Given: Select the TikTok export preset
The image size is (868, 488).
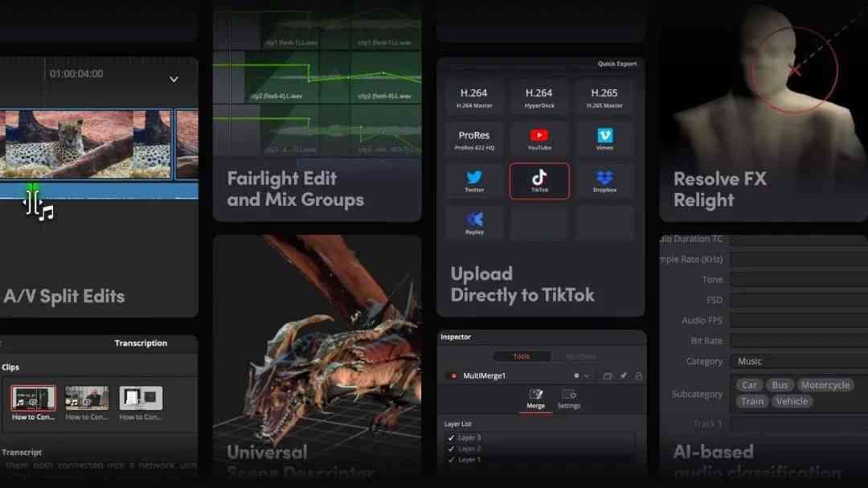Looking at the screenshot, I should [539, 181].
